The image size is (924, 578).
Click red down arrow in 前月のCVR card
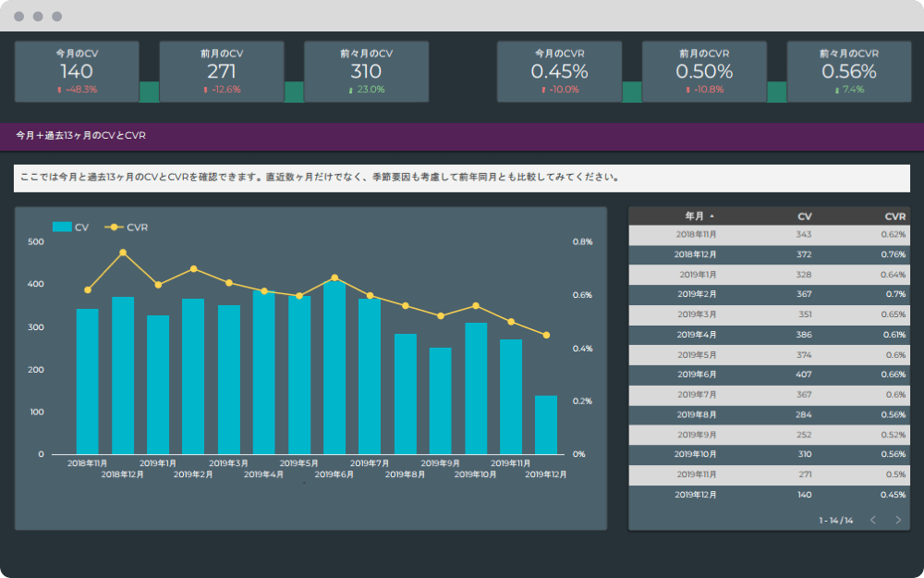(687, 90)
